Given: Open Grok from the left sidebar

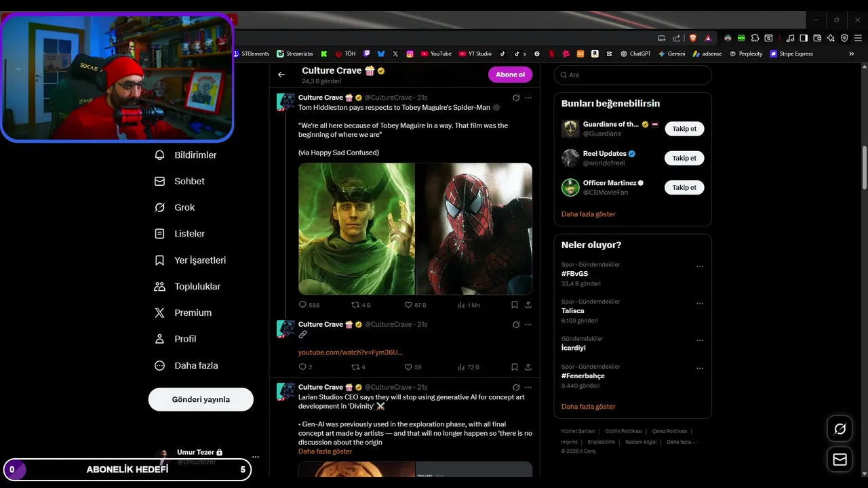Looking at the screenshot, I should click(x=175, y=207).
